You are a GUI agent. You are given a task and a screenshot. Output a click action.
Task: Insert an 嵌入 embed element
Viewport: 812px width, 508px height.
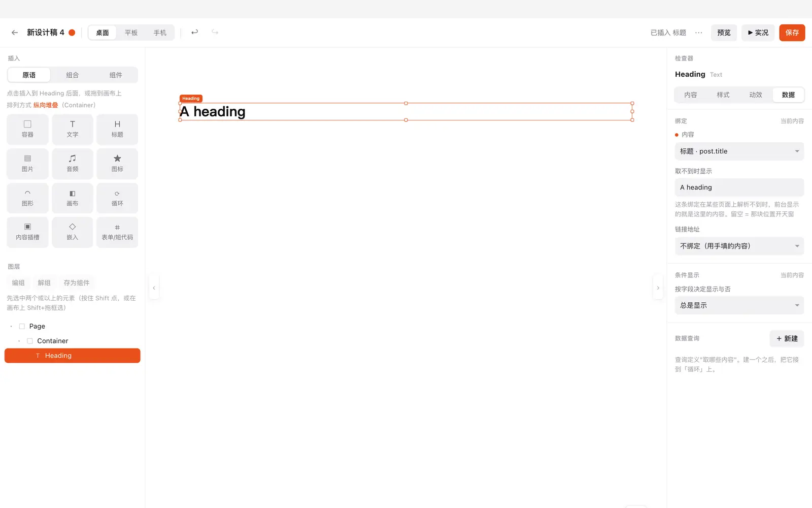click(x=73, y=232)
